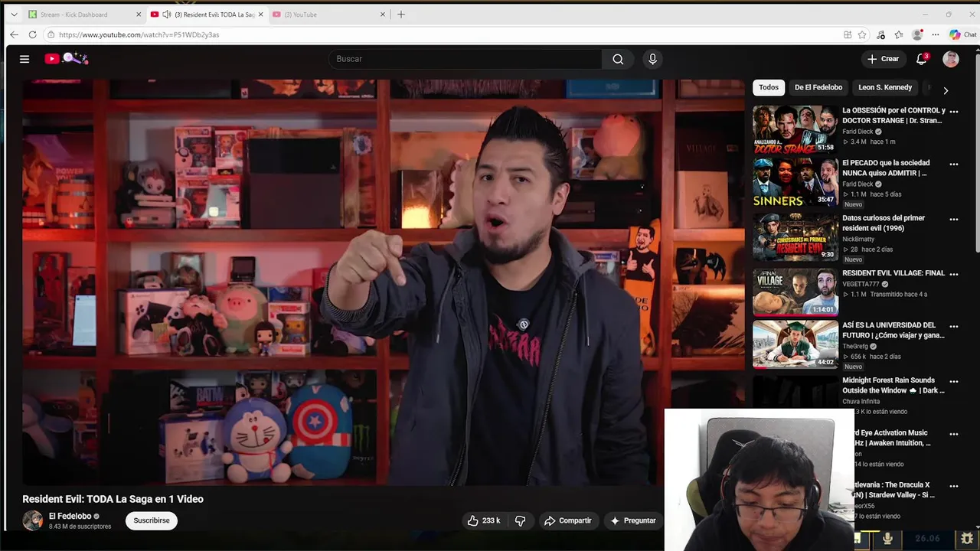The height and width of the screenshot is (551, 980).
Task: Open Copilot Chat in the toolbar
Action: [x=963, y=34]
